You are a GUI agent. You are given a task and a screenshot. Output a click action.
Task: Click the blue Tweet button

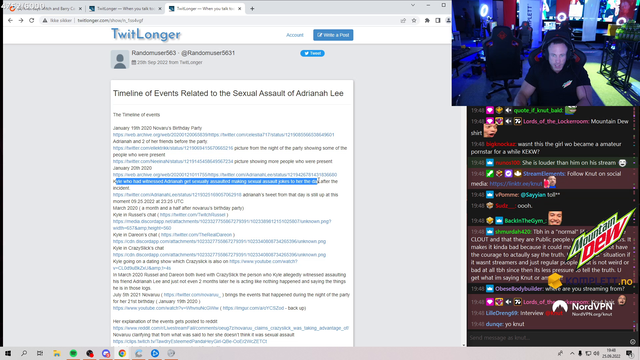point(312,53)
